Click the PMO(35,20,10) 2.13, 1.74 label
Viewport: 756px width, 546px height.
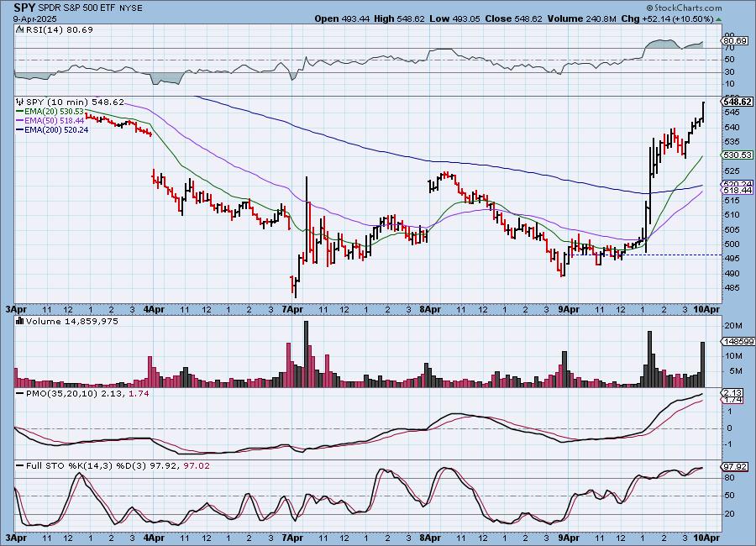87,394
